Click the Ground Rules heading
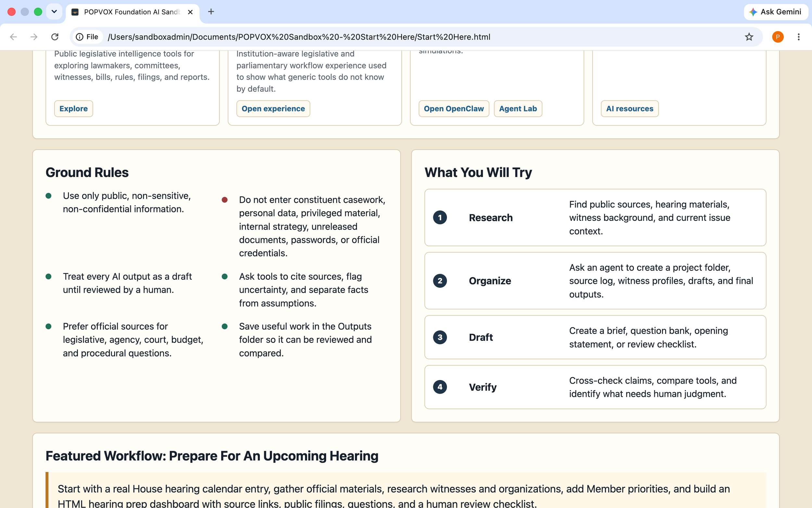This screenshot has height=508, width=812. tap(87, 172)
